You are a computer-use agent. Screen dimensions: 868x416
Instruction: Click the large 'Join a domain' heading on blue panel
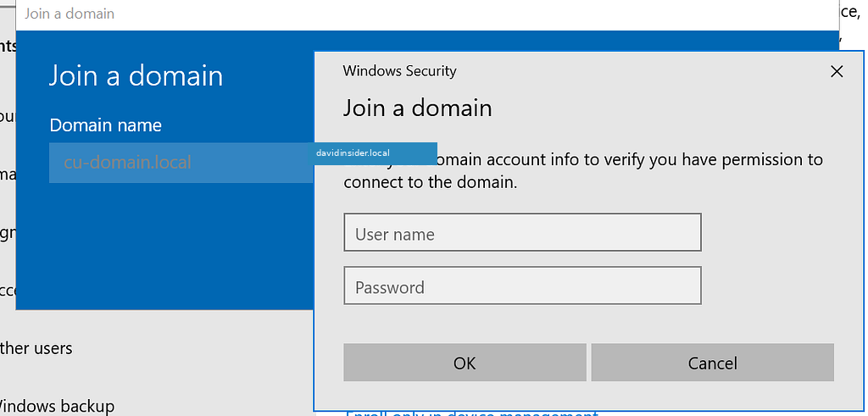136,75
